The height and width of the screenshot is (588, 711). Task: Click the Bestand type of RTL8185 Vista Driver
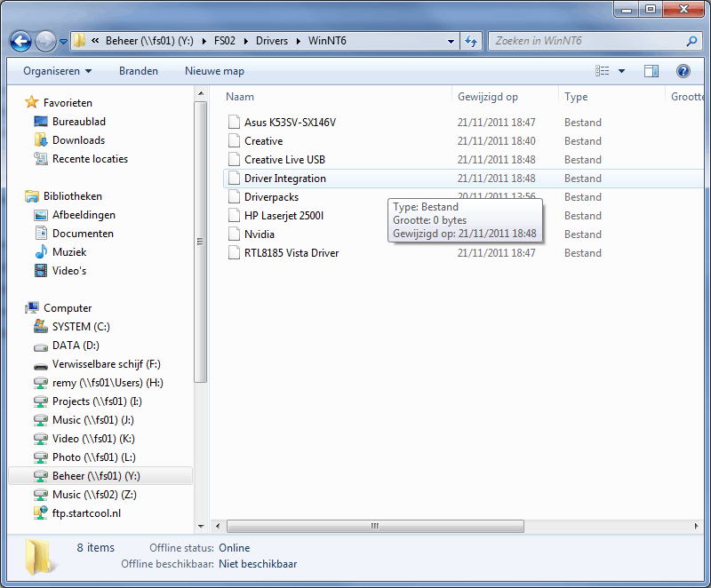point(583,253)
